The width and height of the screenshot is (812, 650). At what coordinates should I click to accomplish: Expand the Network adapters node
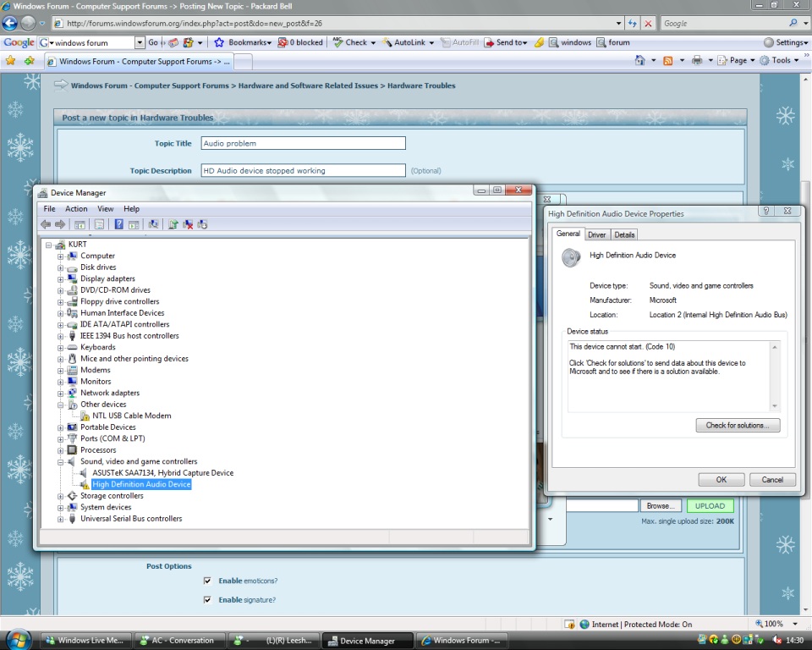click(61, 394)
